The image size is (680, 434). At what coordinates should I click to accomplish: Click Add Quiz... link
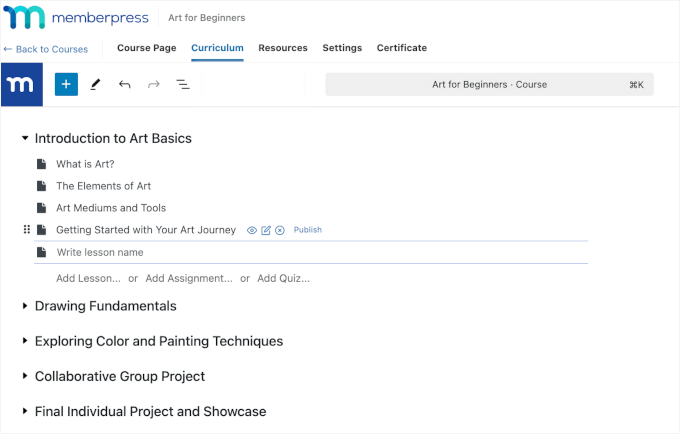pos(283,278)
